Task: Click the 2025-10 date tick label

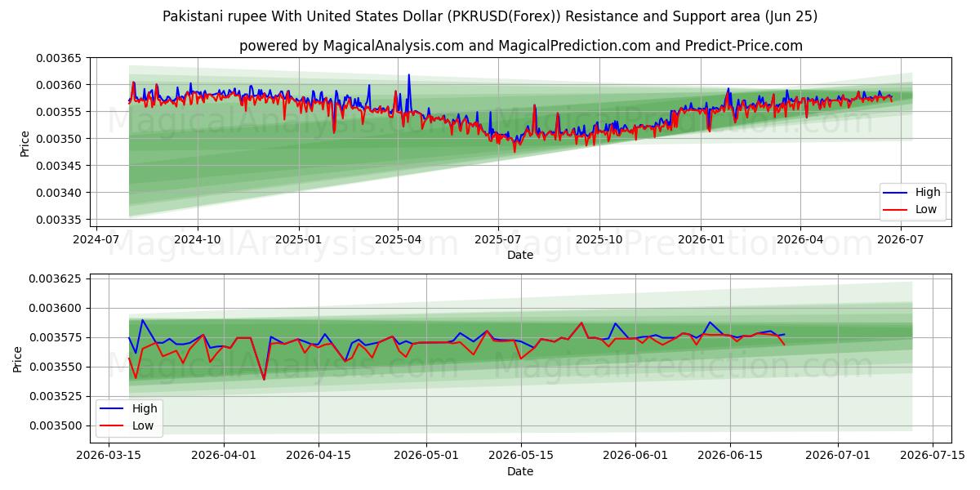Action: [x=599, y=240]
